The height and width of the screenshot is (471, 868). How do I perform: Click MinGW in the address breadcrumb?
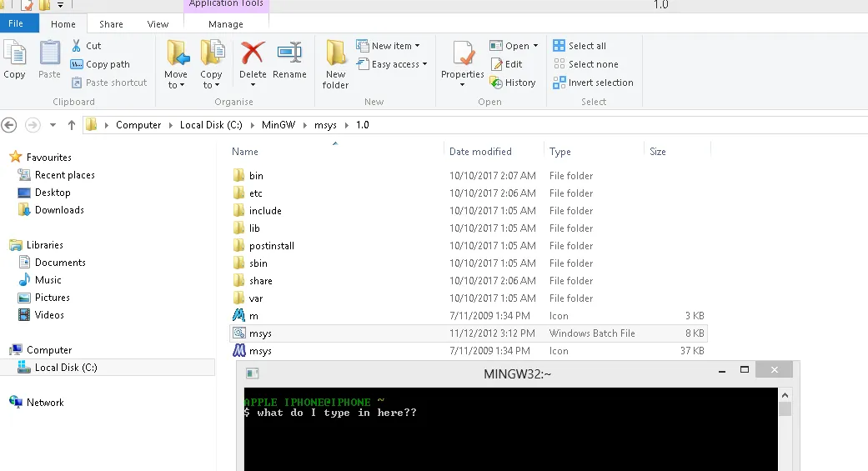pos(278,125)
